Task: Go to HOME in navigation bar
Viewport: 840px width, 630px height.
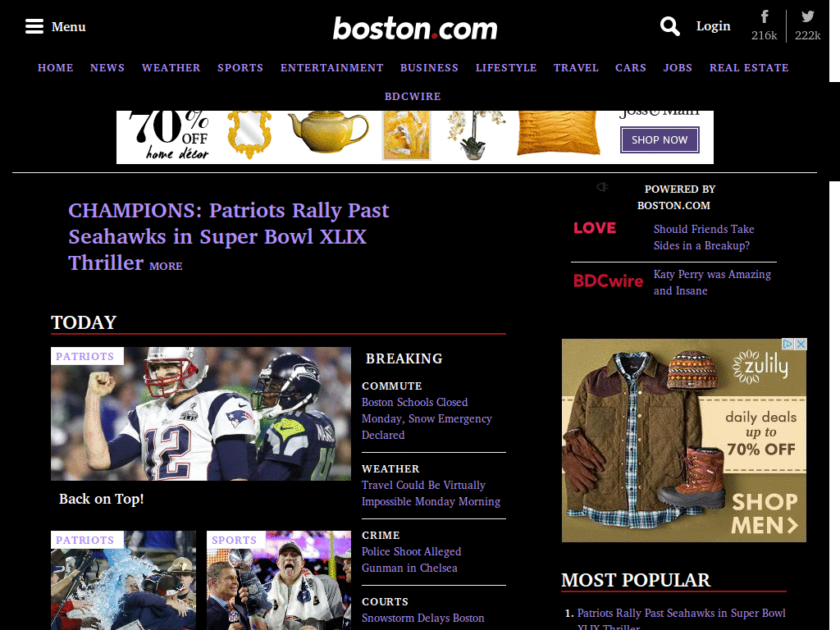Action: tap(55, 67)
